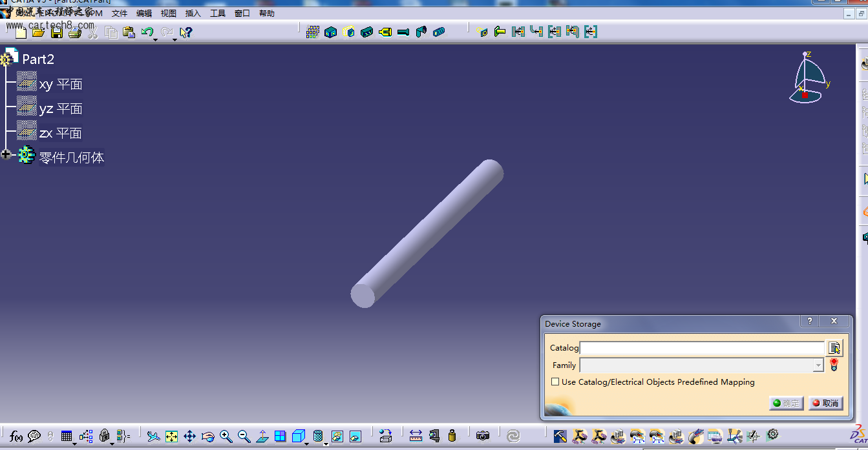This screenshot has height=450, width=868.
Task: Click the Zoom In magnifier icon
Action: point(226,436)
